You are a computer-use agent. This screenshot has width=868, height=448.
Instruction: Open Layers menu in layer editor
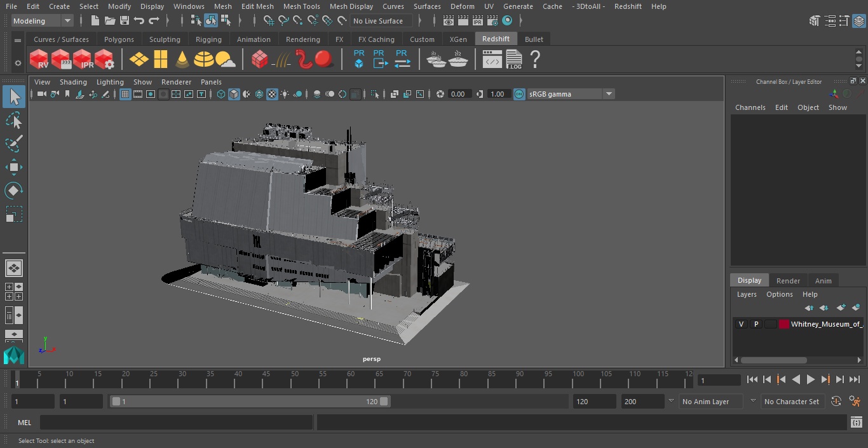[747, 294]
